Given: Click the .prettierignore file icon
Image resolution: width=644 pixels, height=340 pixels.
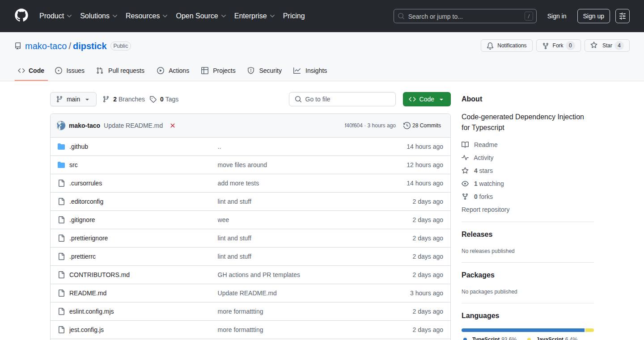Looking at the screenshot, I should 61,238.
